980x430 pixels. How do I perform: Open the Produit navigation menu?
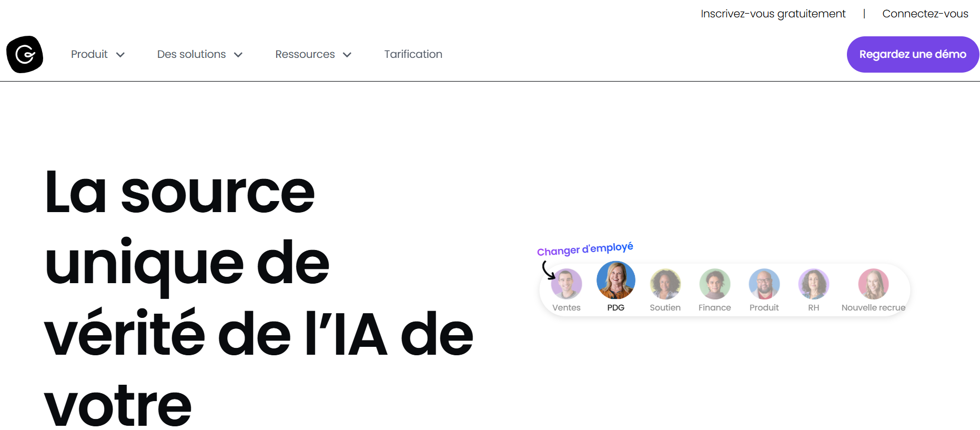pyautogui.click(x=89, y=54)
